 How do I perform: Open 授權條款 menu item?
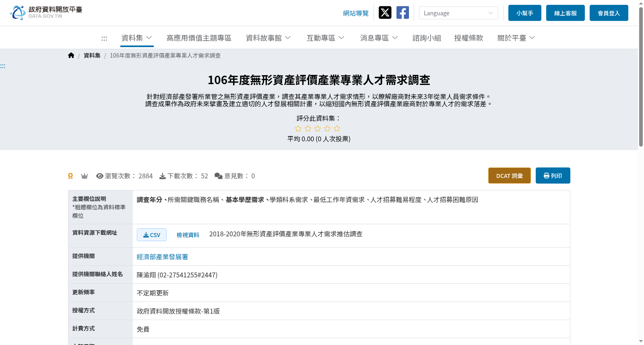469,38
